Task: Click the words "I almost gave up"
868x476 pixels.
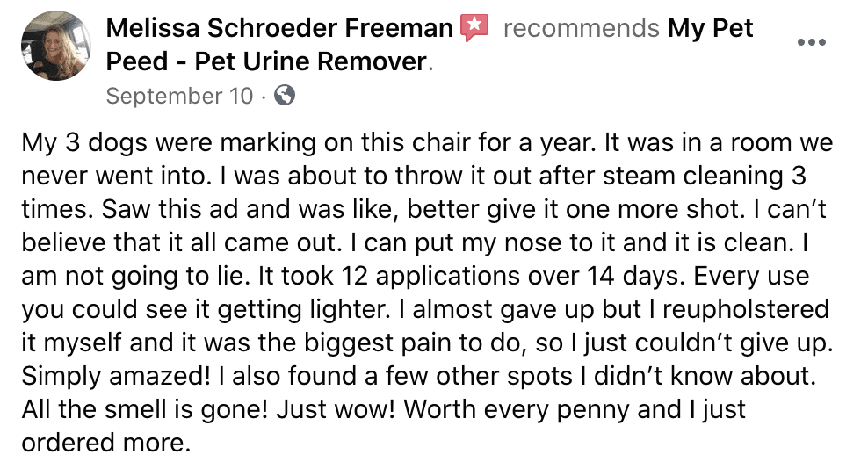Action: [x=494, y=309]
